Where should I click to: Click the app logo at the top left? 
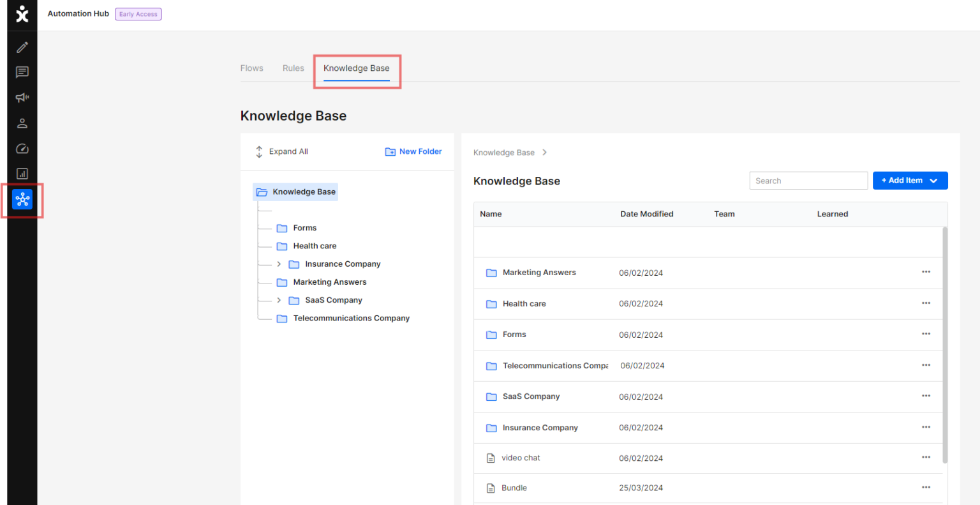(x=22, y=14)
